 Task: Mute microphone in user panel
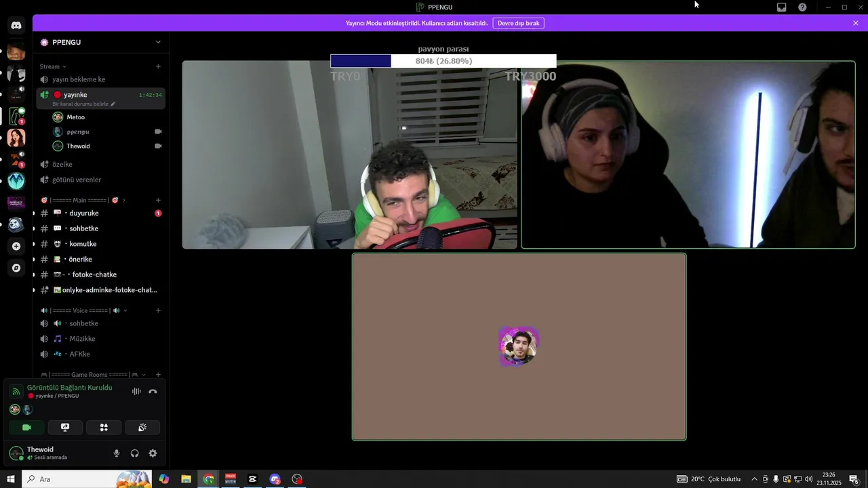click(117, 453)
